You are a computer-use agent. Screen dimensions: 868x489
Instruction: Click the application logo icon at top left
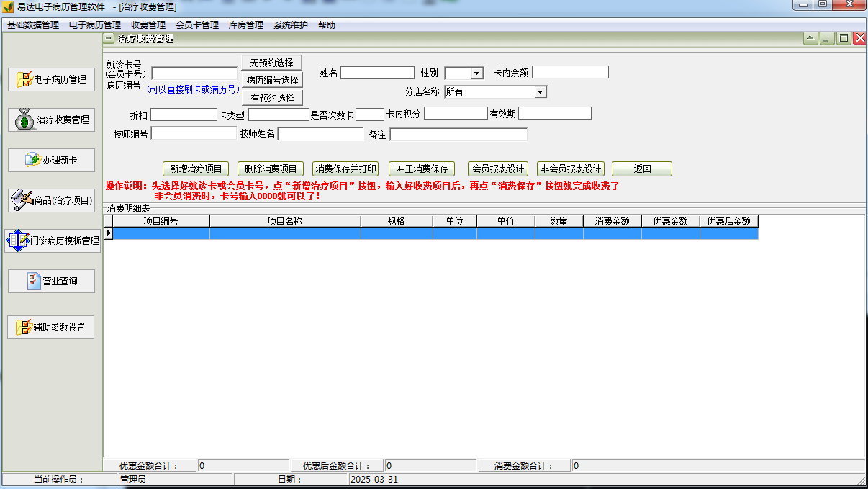(x=9, y=6)
